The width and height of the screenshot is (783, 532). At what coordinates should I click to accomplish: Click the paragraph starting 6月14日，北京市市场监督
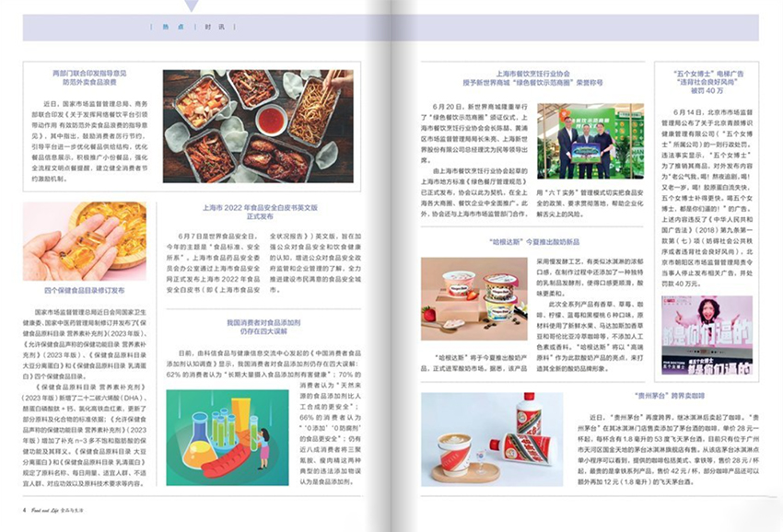coord(707,198)
